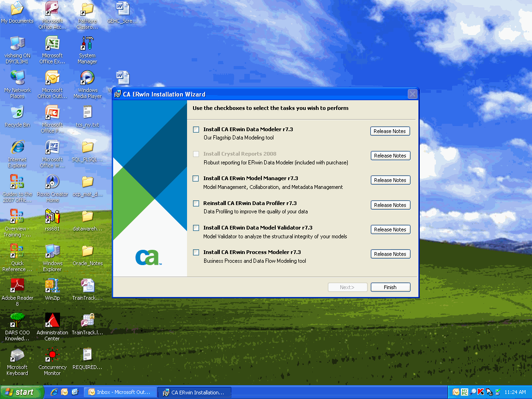Check Install CA ERwin Model Manager r7.3

pyautogui.click(x=196, y=178)
